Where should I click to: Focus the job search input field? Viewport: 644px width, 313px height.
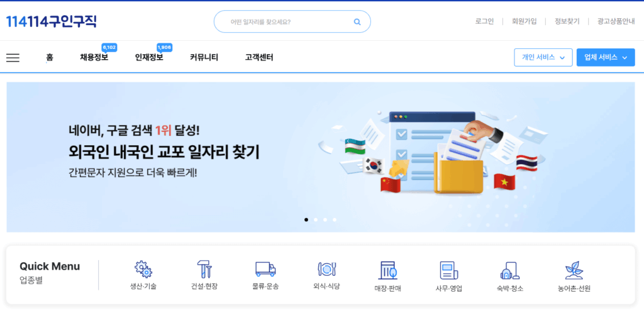coord(292,22)
